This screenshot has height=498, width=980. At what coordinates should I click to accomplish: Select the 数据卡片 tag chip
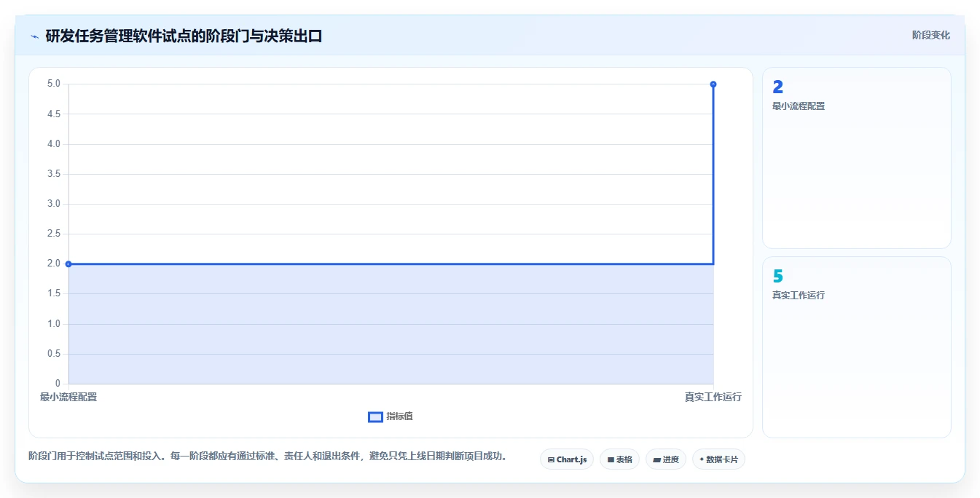click(718, 459)
